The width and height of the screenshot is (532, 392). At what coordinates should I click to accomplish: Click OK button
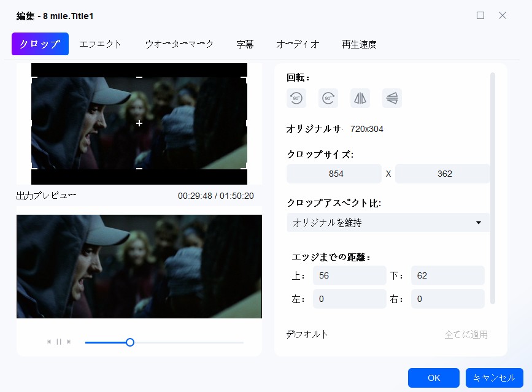click(x=434, y=378)
